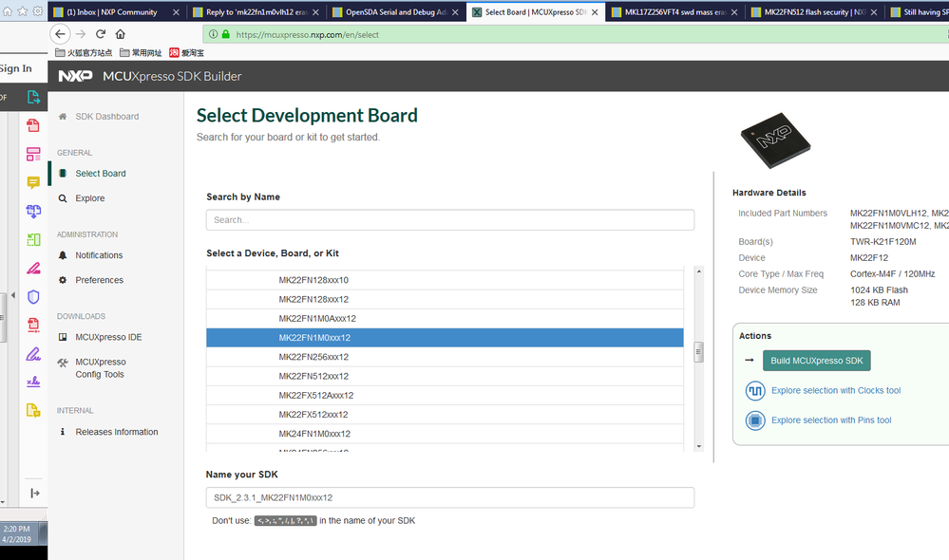The width and height of the screenshot is (949, 560).
Task: Open pink Edit PDF layout icon
Action: coord(33,154)
